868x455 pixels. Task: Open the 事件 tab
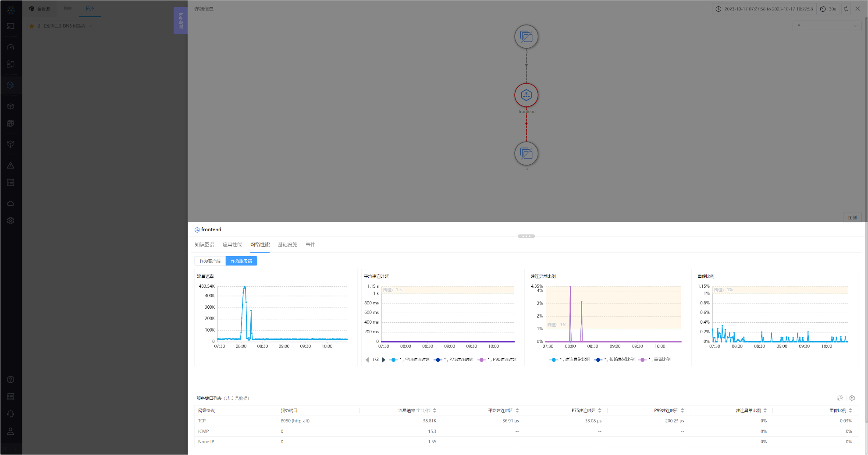point(310,244)
